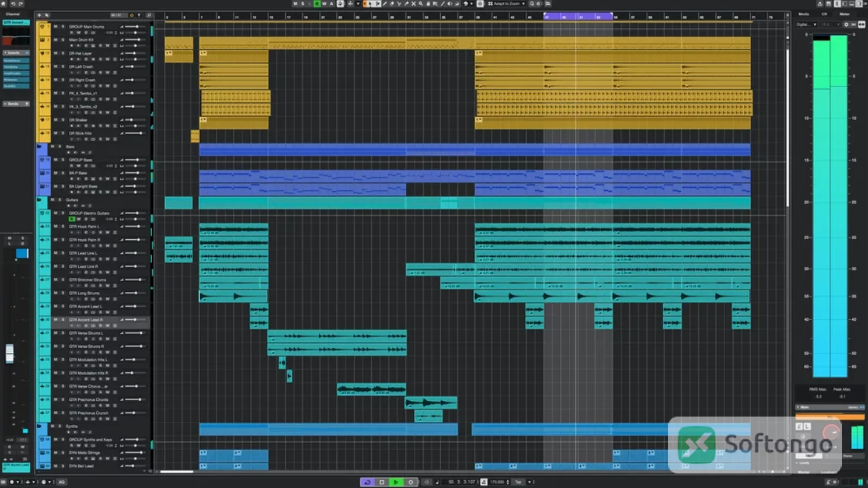Select the Object Selection arrow tool
The height and width of the screenshot is (488, 868).
(370, 4)
